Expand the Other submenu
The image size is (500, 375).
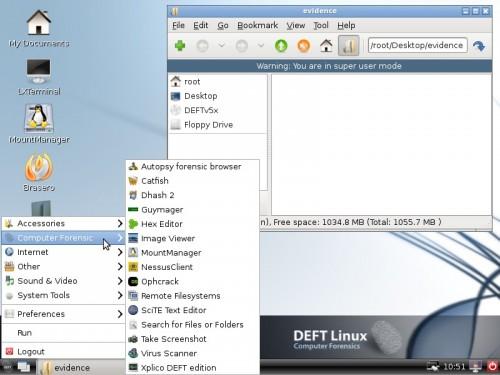64,266
